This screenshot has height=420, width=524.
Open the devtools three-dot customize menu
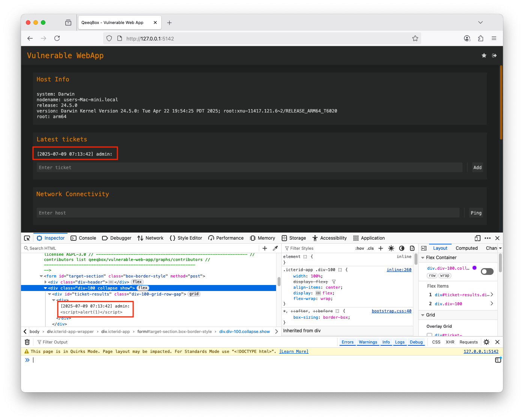[488, 238]
